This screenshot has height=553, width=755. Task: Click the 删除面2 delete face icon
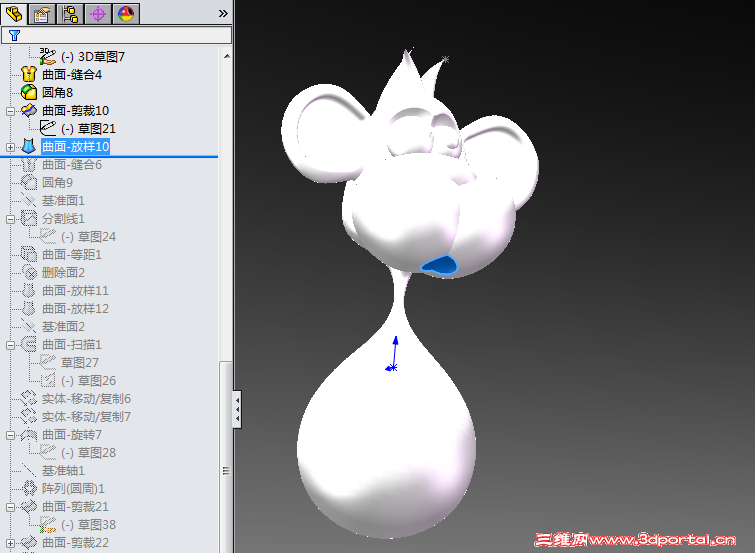(29, 272)
